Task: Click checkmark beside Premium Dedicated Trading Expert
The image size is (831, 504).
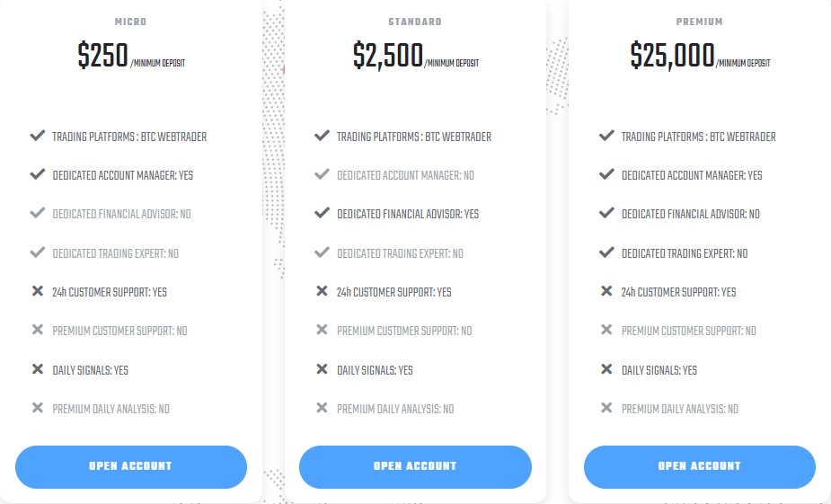Action: [606, 252]
